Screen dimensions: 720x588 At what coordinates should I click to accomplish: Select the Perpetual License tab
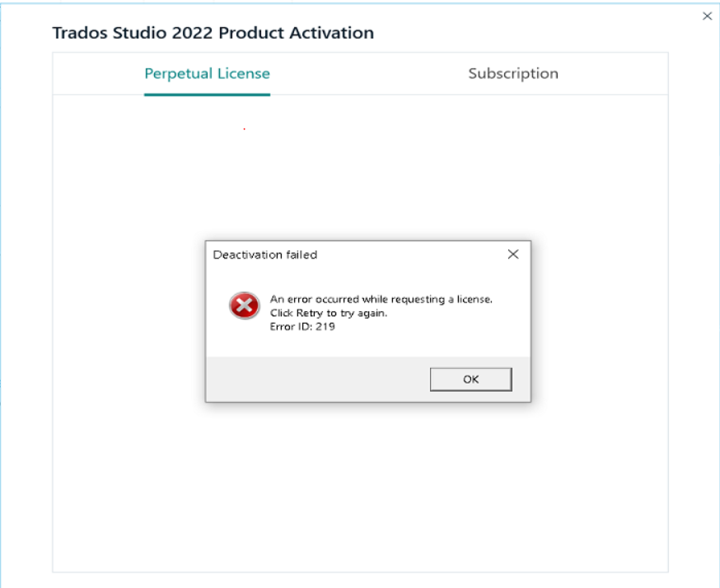click(207, 73)
